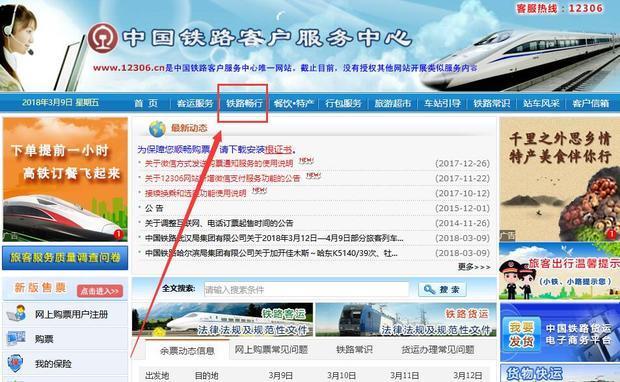The height and width of the screenshot is (382, 620).
Task: Click the 铁路货运 法律法规 banner
Action: tap(406, 320)
